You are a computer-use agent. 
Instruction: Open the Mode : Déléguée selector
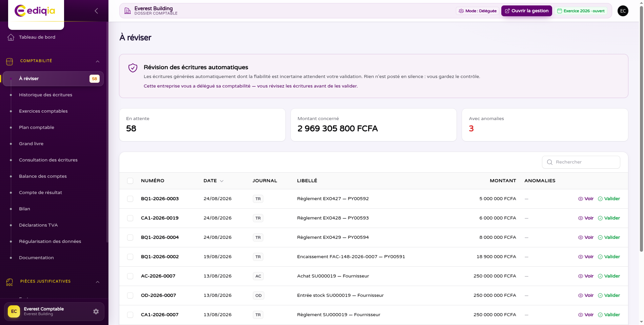coord(478,11)
